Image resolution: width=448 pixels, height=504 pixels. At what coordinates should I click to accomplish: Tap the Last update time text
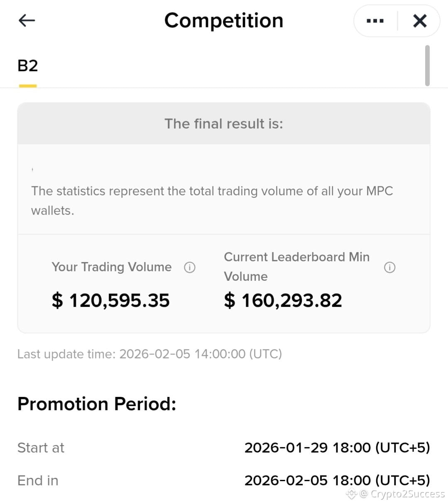pos(149,354)
